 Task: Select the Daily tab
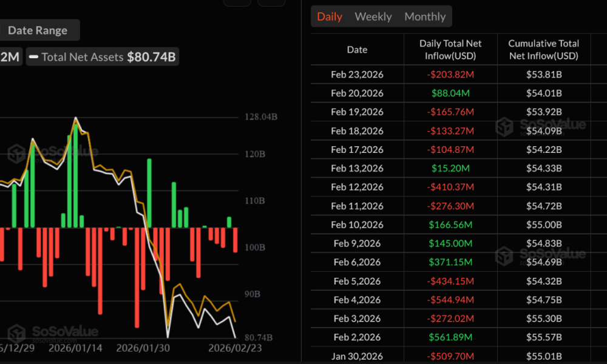click(330, 16)
